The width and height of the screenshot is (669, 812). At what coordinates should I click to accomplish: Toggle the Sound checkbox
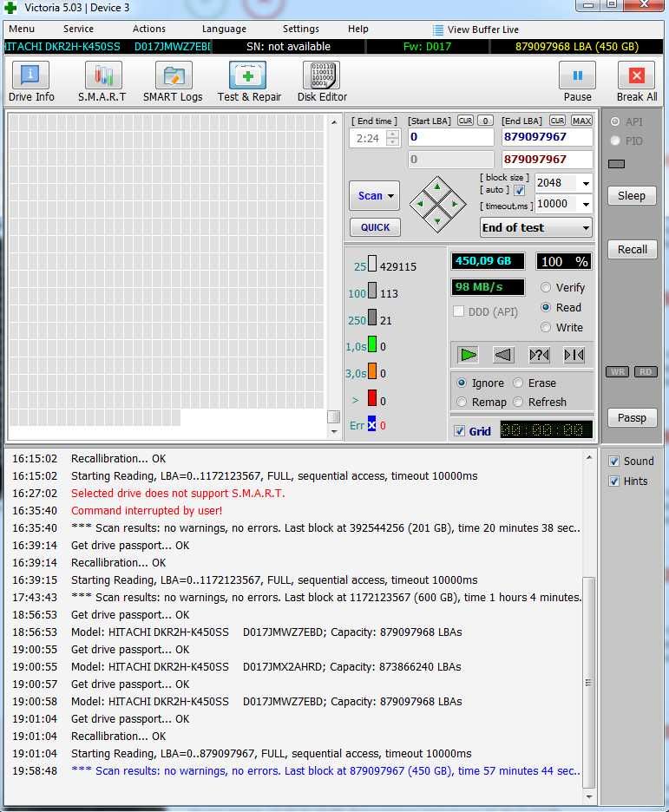pyautogui.click(x=614, y=461)
